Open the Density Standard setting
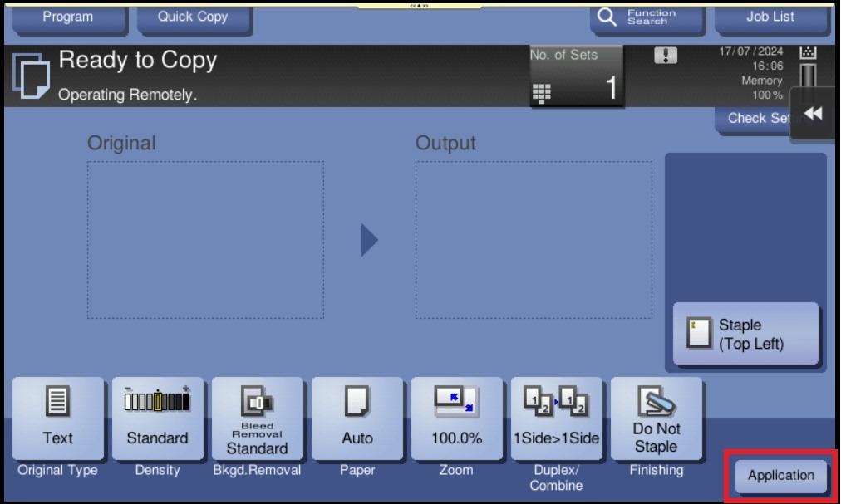 click(x=157, y=418)
